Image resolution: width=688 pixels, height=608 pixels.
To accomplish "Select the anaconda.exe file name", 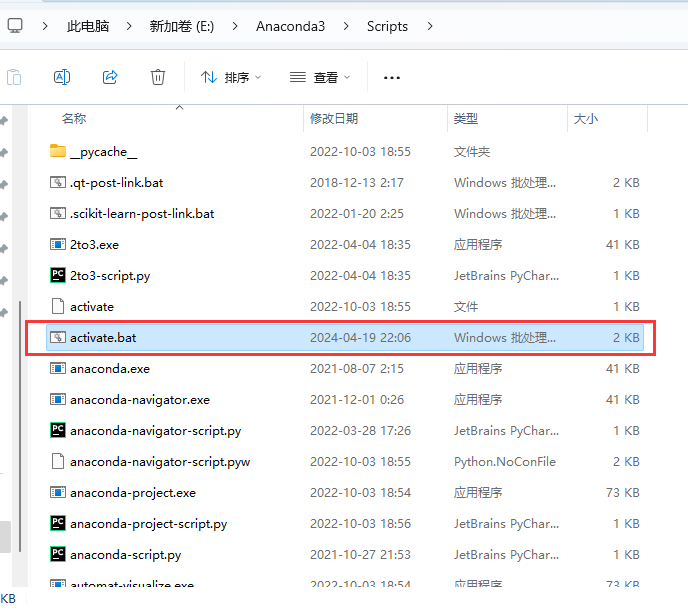I will (x=110, y=368).
